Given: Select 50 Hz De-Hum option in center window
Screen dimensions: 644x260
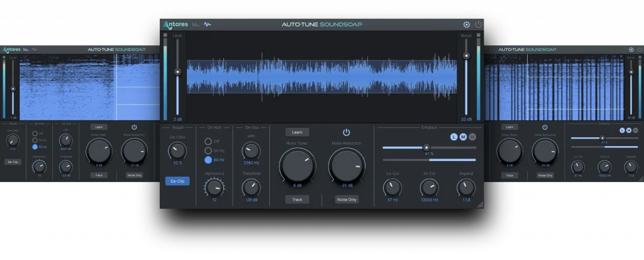Looking at the screenshot, I should pyautogui.click(x=208, y=150).
